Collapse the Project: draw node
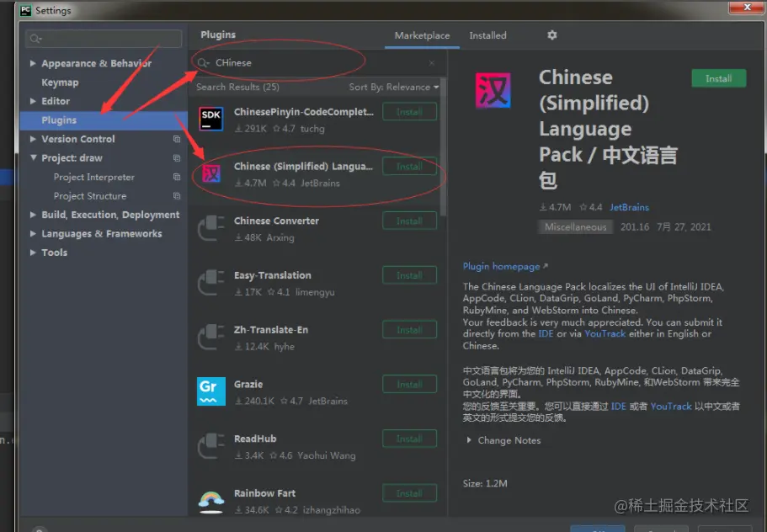Screen dimensions: 767x532 [34, 158]
